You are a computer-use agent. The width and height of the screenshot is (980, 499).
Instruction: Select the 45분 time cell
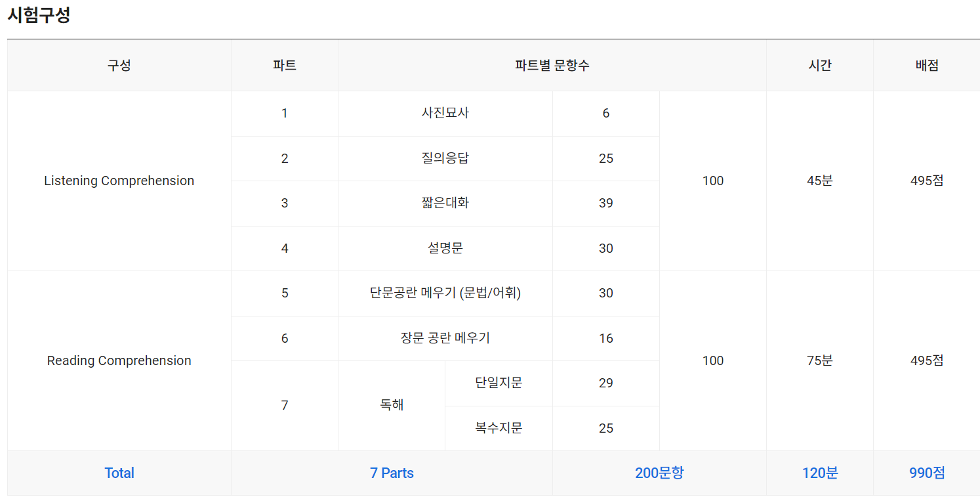point(820,181)
